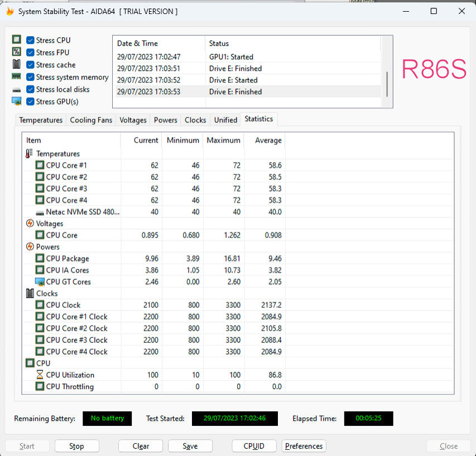Click the chip icon next to CPU Core #3
Screen dimensions: 476x456
click(x=40, y=188)
